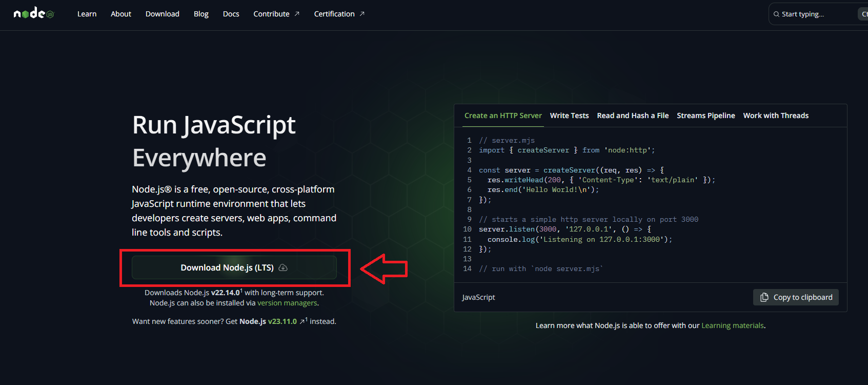Follow the version managers link
Viewport: 868px width, 385px height.
tap(287, 303)
